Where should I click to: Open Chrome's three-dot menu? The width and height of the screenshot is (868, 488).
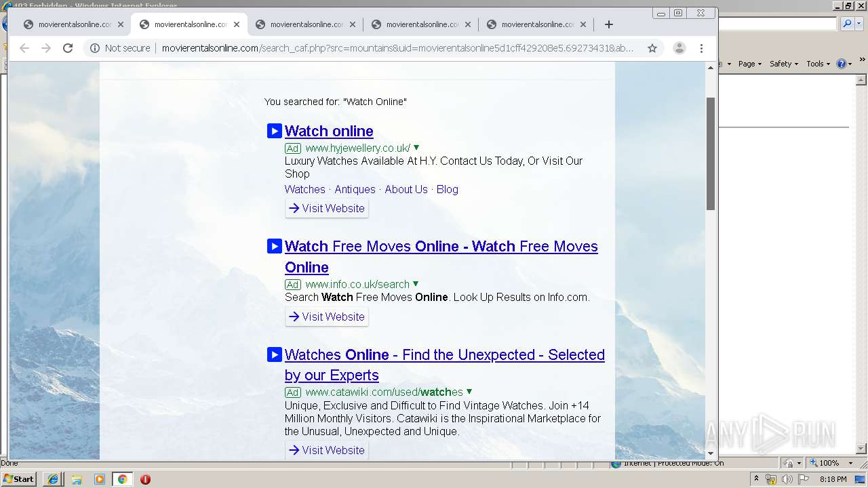[702, 48]
